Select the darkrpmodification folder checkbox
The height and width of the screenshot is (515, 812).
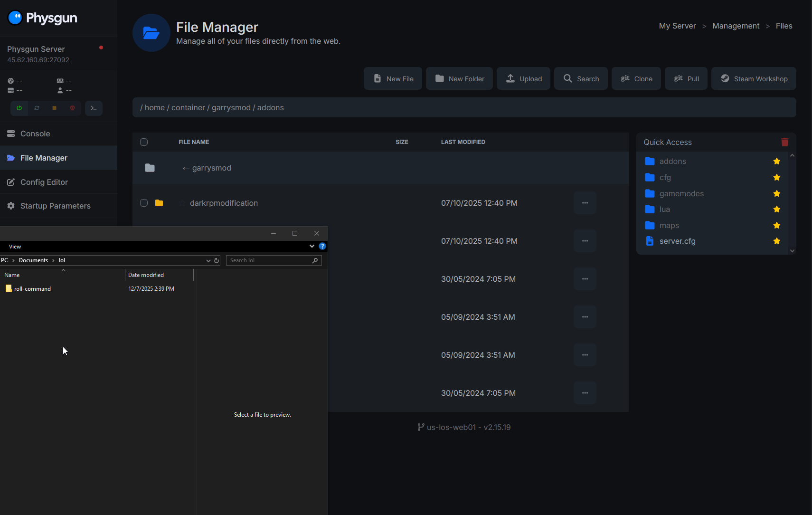[144, 203]
